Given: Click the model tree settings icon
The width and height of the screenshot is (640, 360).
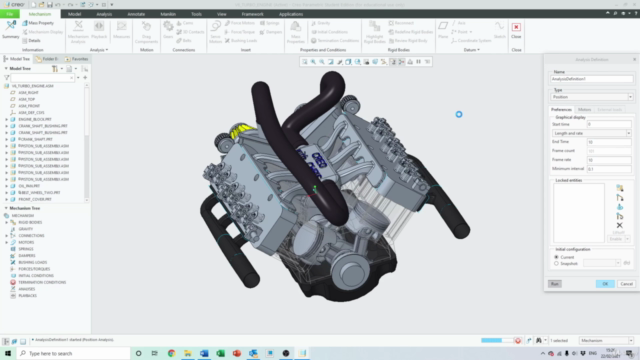Looking at the screenshot, I should coord(55,69).
